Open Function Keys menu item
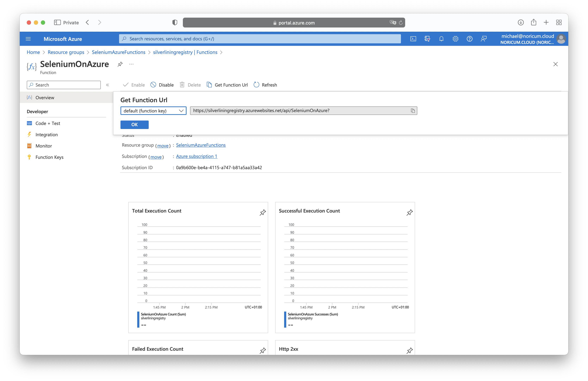 pyautogui.click(x=49, y=157)
